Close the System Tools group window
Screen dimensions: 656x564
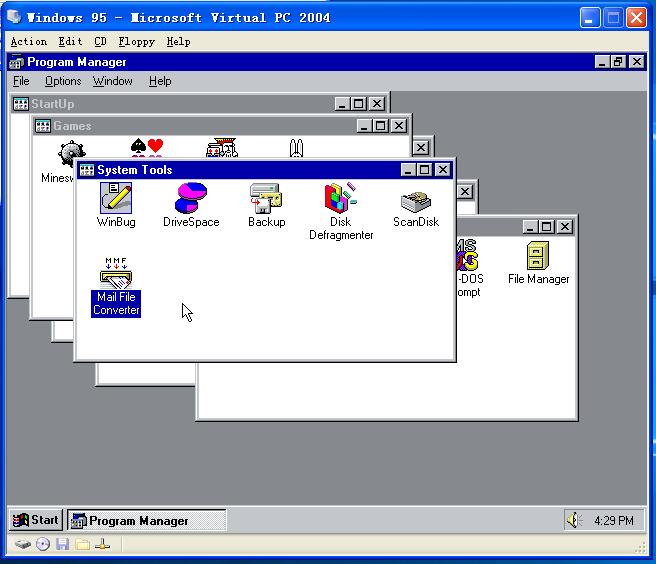[443, 169]
